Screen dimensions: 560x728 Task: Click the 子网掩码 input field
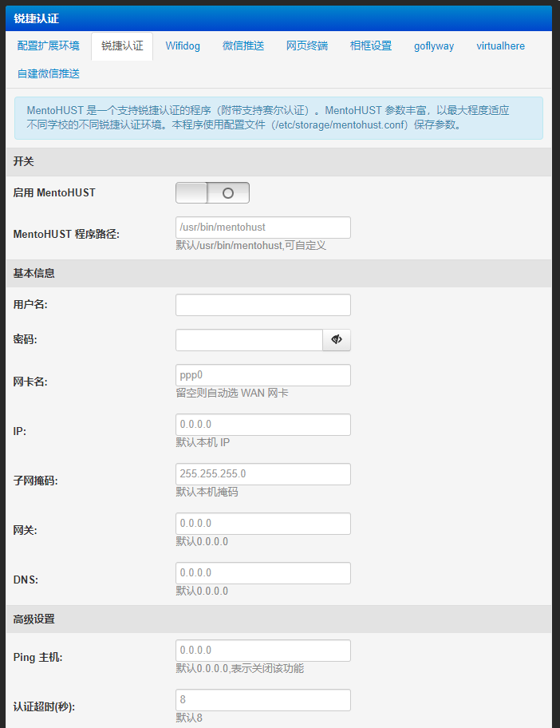pos(262,474)
